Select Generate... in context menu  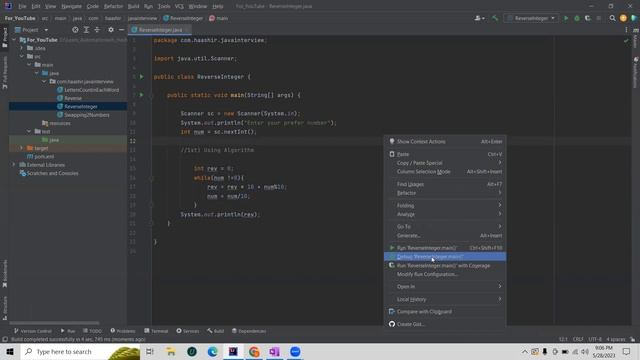445,236
